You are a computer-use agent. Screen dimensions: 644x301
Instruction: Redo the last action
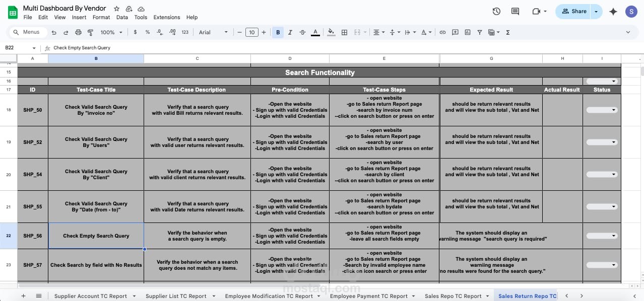point(66,32)
